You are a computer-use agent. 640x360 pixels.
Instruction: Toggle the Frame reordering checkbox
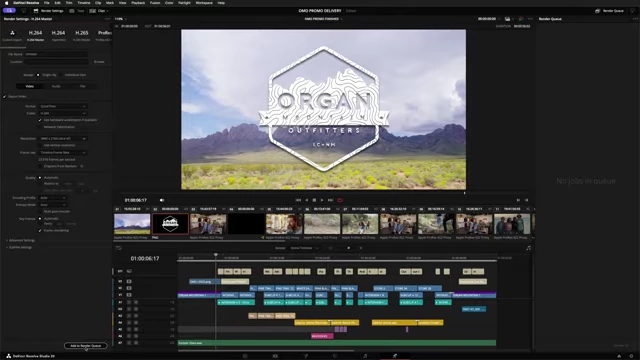(x=40, y=231)
